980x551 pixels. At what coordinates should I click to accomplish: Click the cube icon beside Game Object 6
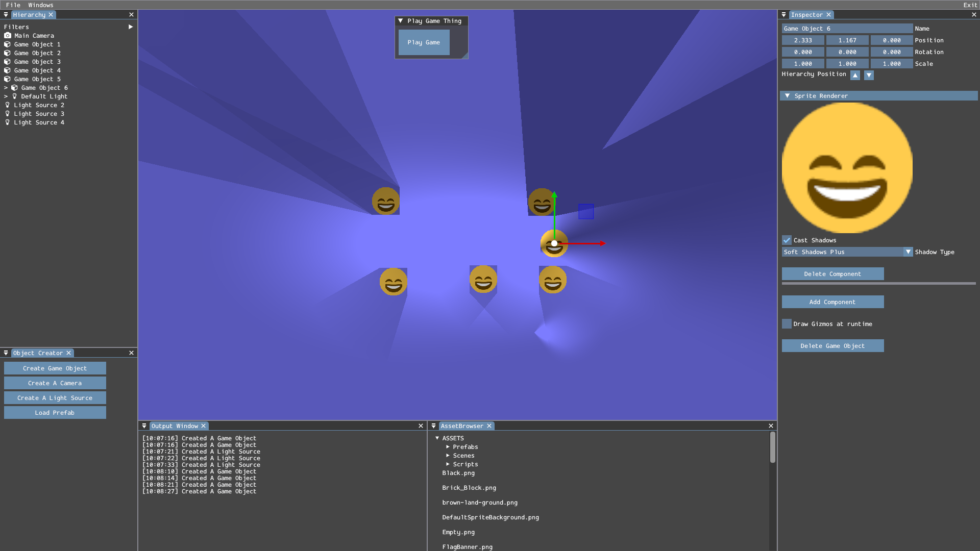click(x=15, y=88)
